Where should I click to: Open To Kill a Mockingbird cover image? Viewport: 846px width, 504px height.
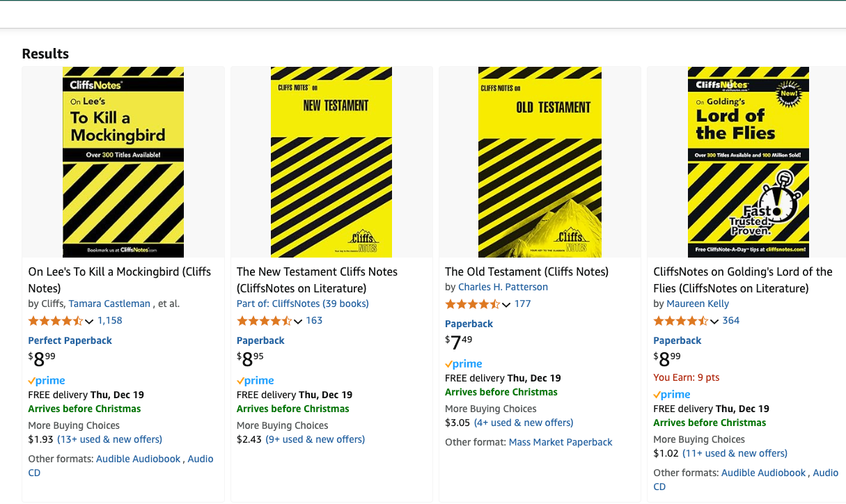(123, 162)
